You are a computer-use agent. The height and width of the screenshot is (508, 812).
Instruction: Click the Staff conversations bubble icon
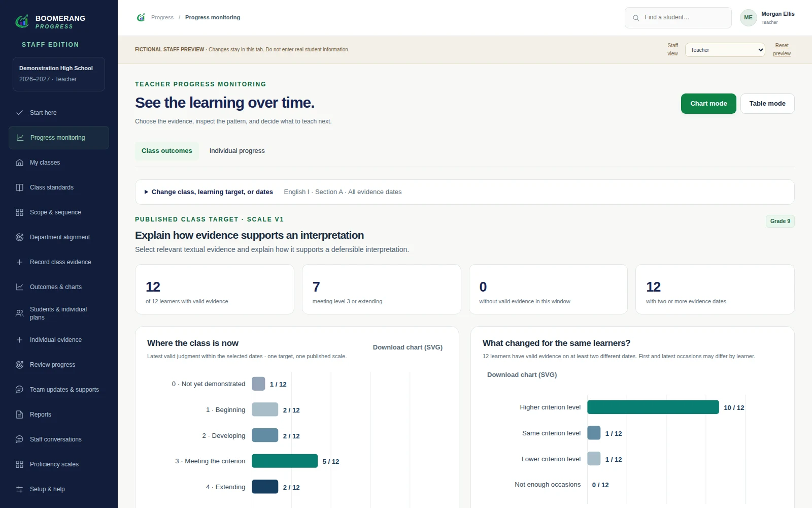click(19, 439)
